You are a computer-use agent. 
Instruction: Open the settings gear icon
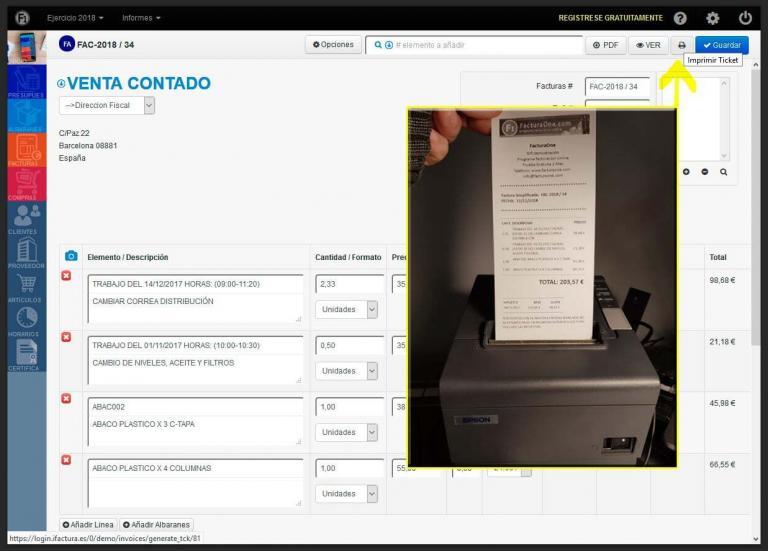[713, 18]
